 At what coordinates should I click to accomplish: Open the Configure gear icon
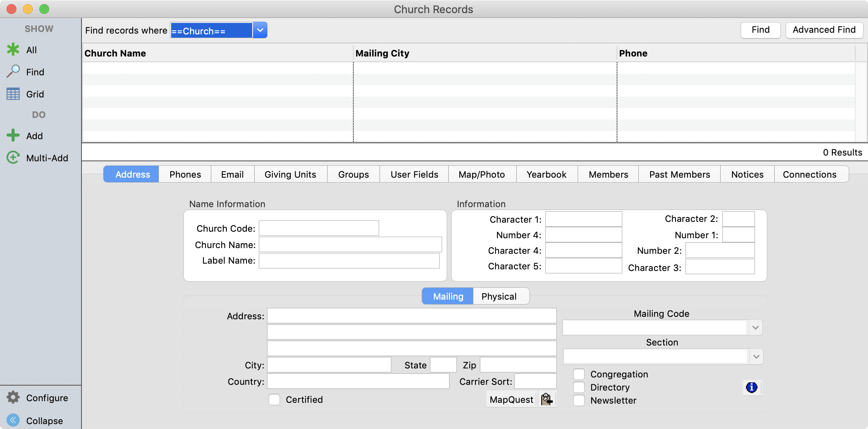pyautogui.click(x=13, y=397)
